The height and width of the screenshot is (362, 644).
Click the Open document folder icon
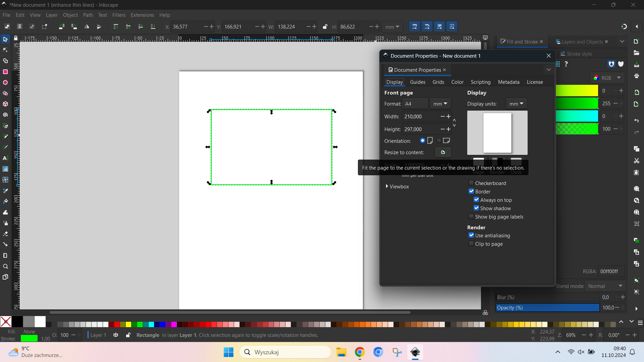coord(636,53)
